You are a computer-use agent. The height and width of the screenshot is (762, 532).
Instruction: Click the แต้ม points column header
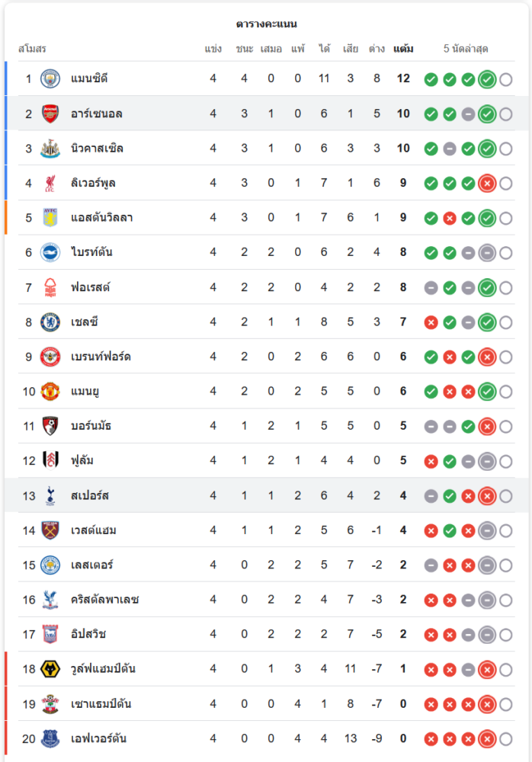[403, 49]
